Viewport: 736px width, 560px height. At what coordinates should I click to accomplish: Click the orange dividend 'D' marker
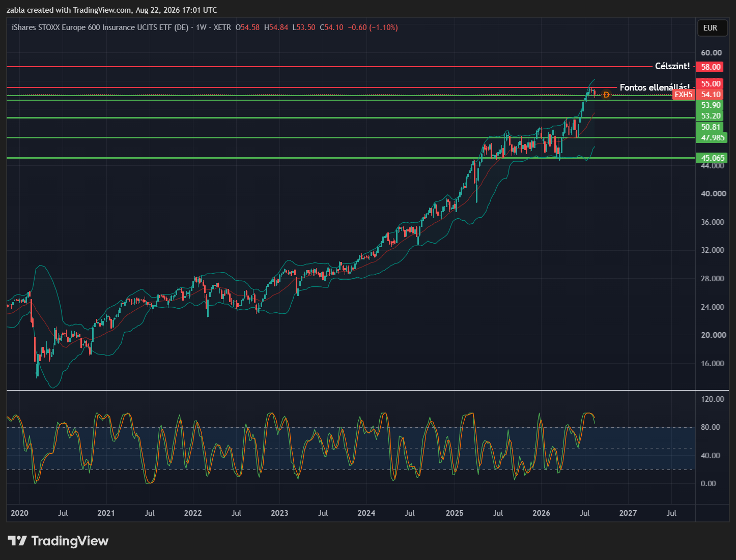click(x=606, y=95)
